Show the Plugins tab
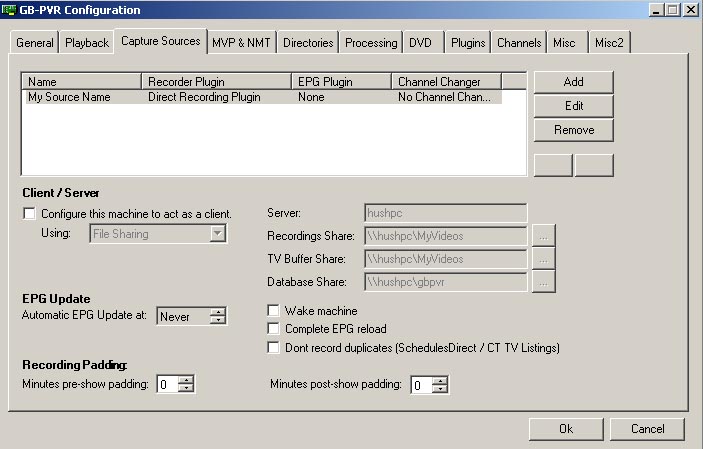703x449 pixels. [468, 43]
